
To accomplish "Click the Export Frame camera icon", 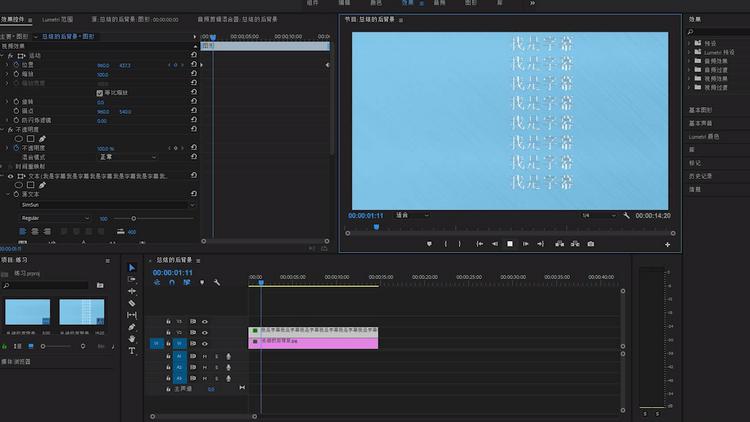I will pyautogui.click(x=591, y=244).
